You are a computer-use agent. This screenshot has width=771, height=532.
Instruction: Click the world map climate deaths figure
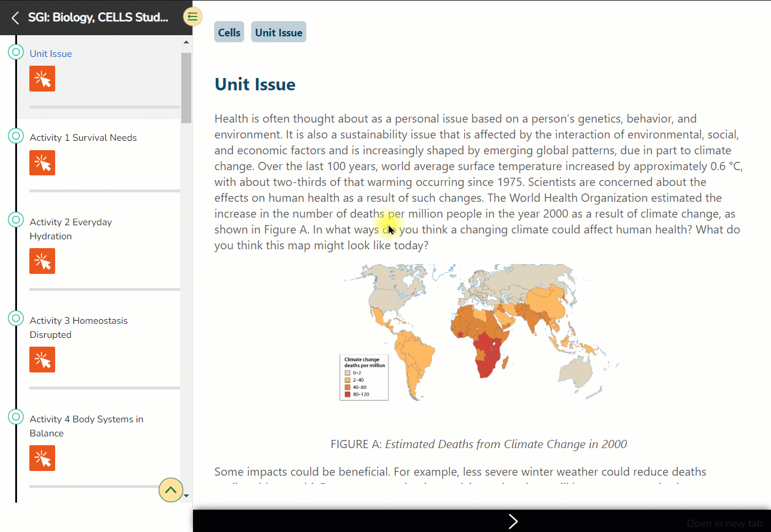479,332
